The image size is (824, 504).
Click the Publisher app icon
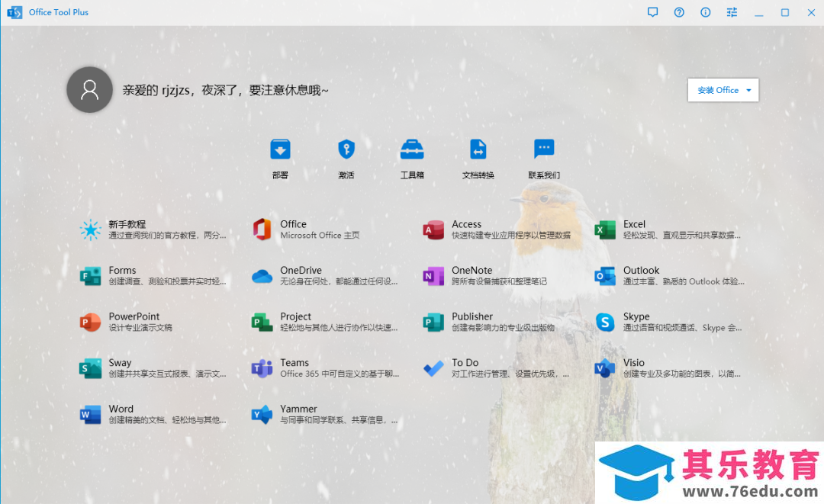[433, 322]
